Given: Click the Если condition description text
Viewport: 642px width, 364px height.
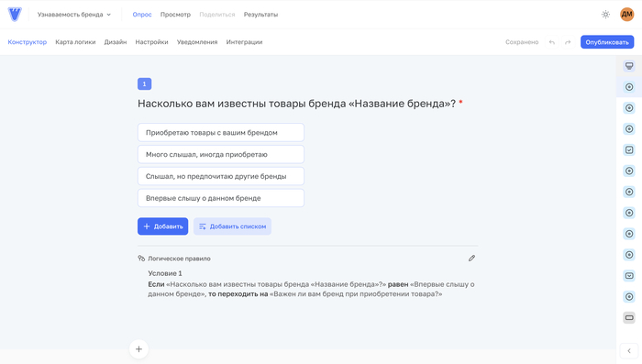Looking at the screenshot, I should pos(311,289).
